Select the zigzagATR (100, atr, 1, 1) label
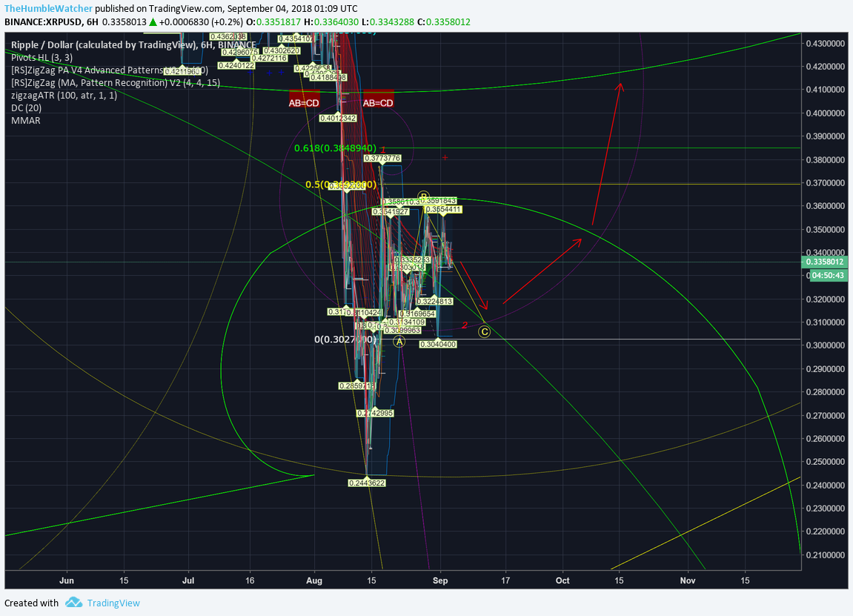The image size is (853, 616). pyautogui.click(x=64, y=95)
